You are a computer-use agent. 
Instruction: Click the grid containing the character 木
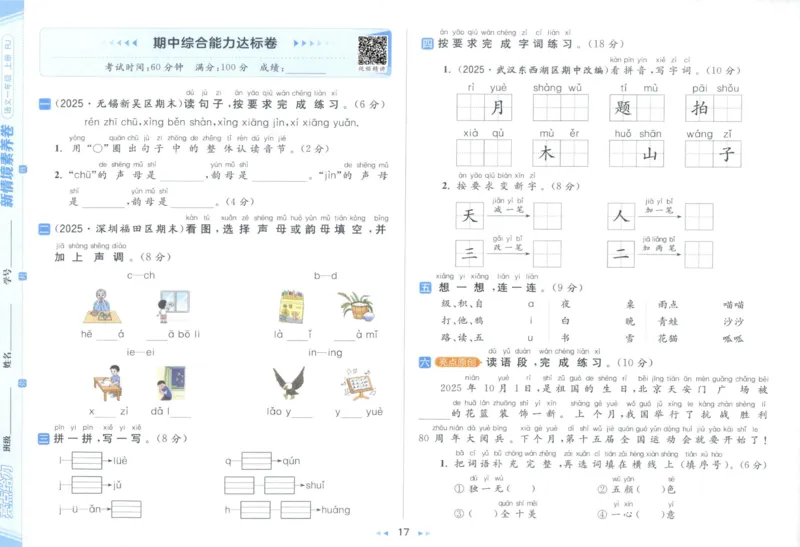click(x=560, y=153)
